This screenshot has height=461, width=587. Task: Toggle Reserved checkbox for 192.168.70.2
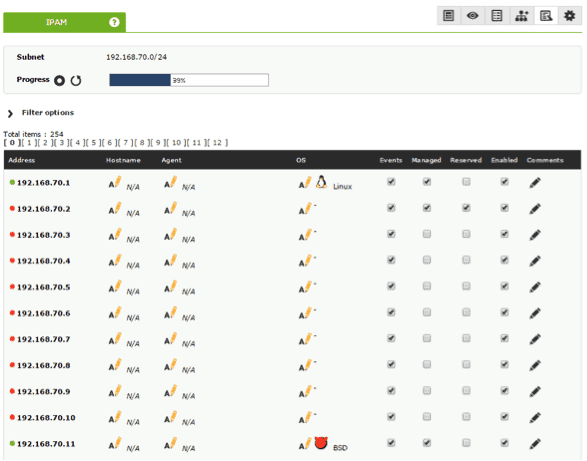466,208
